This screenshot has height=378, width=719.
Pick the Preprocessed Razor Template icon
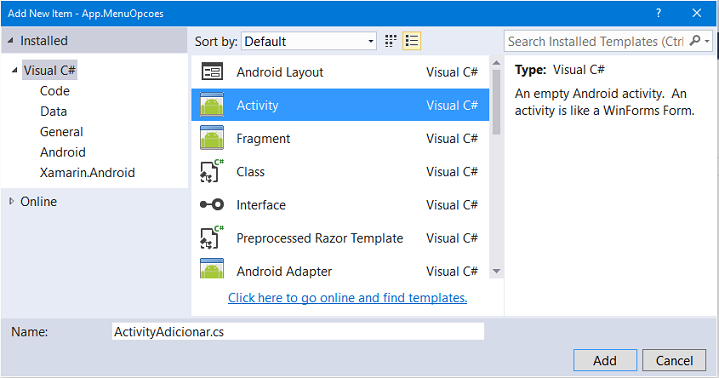tap(212, 238)
